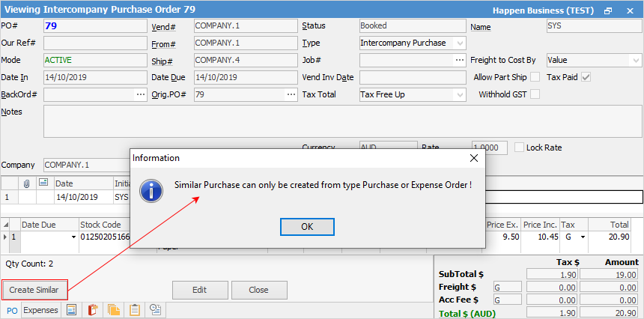Open the red book icon tab
Viewport: 644px width, 319px height.
pos(93,310)
